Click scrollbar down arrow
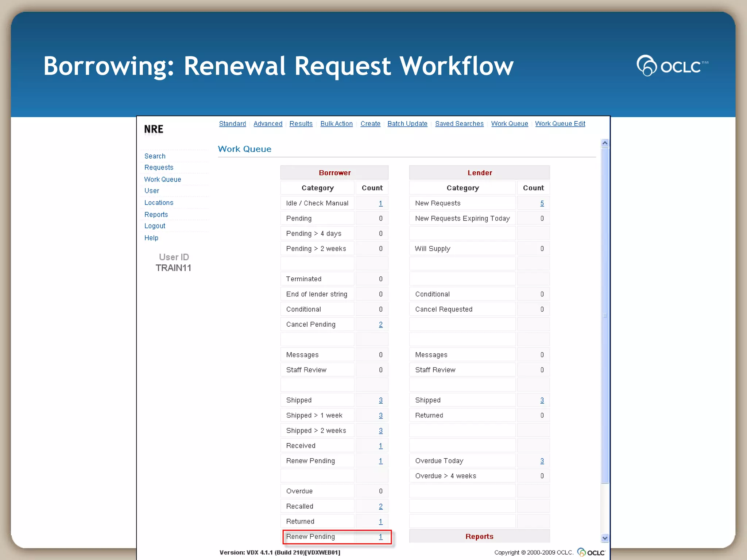 (x=605, y=538)
